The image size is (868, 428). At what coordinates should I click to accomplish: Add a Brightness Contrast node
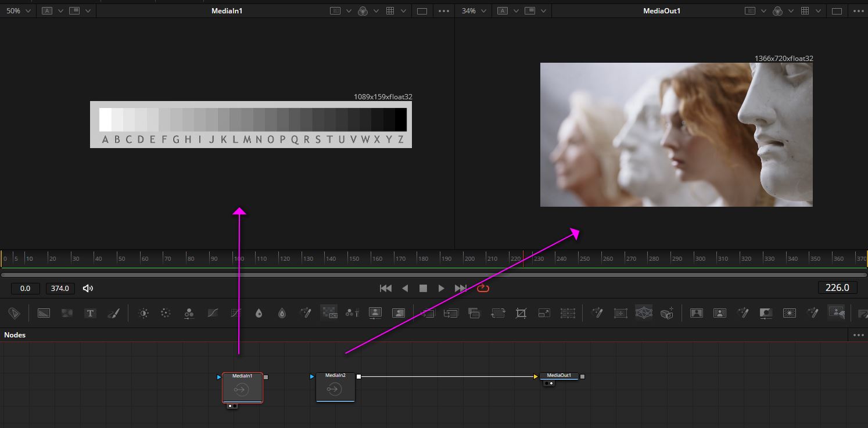(144, 313)
